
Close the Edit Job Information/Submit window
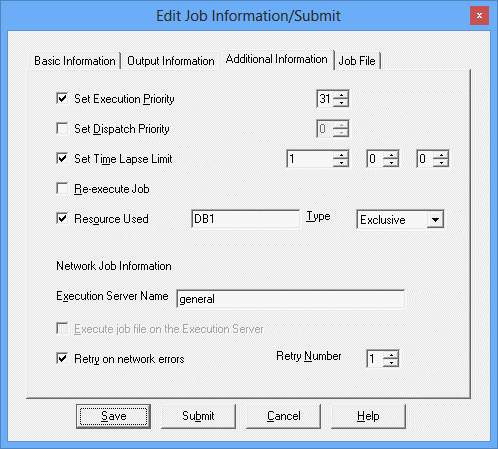pos(479,16)
